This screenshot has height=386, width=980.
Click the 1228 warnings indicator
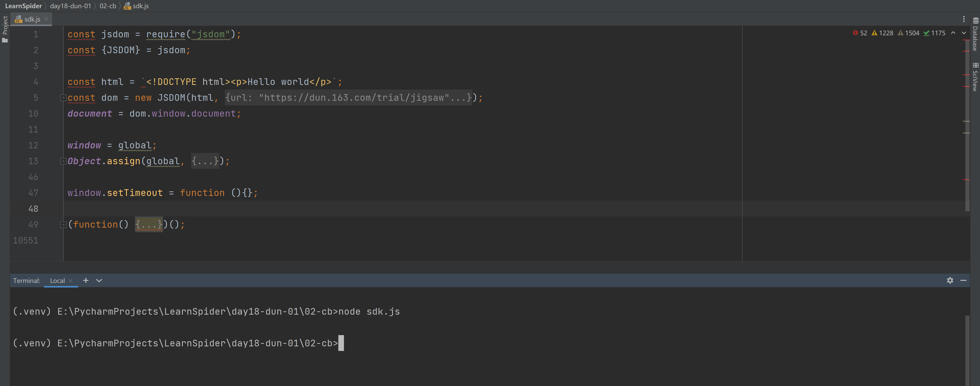coord(882,33)
